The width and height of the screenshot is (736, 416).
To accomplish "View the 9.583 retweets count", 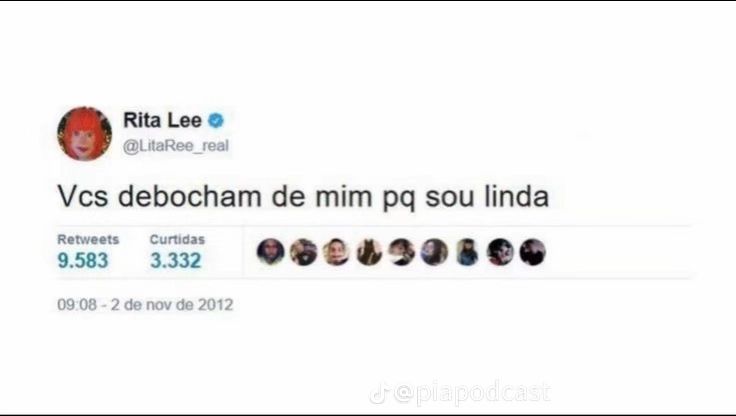I will [x=83, y=261].
